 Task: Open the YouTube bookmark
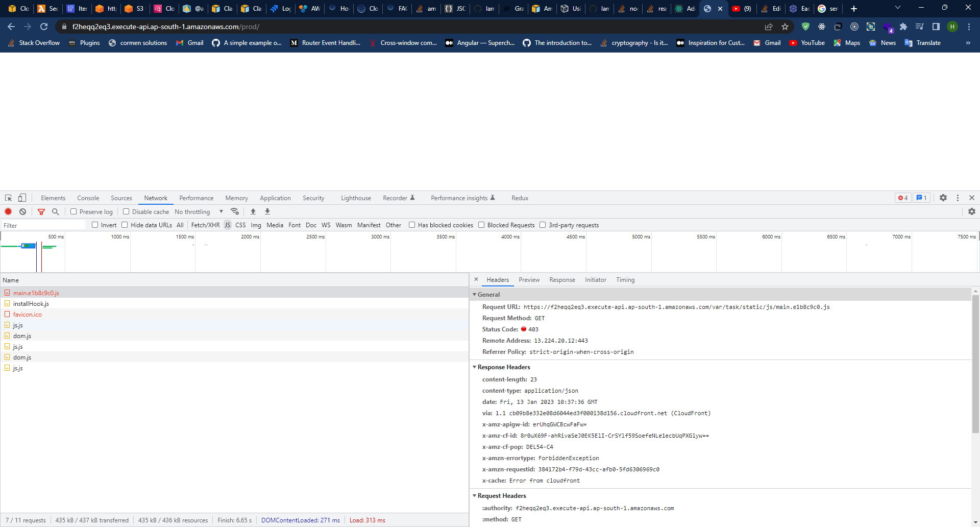pyautogui.click(x=807, y=43)
